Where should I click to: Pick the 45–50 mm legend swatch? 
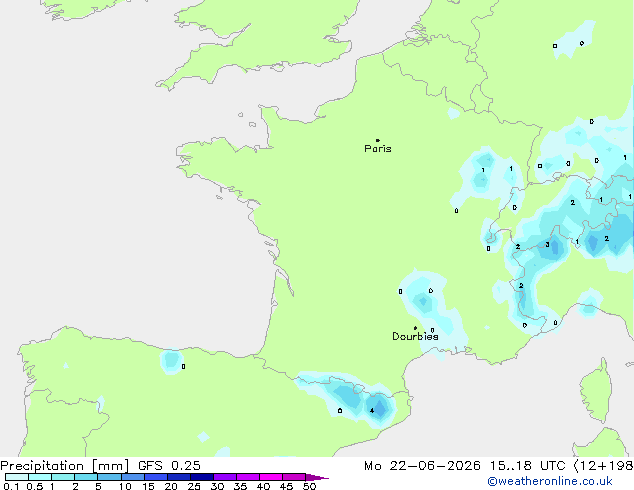(x=294, y=477)
